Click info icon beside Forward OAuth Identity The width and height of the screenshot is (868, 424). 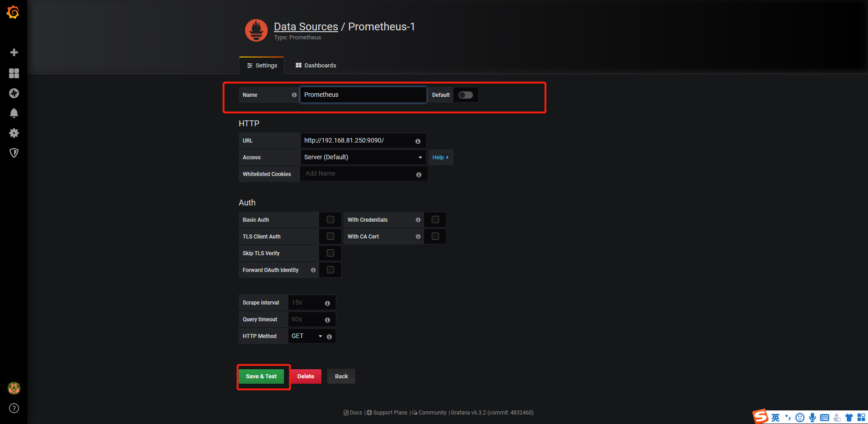(x=313, y=270)
